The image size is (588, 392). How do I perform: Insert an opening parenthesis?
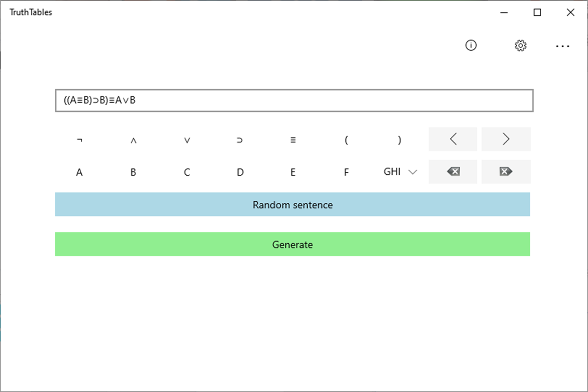click(x=346, y=140)
